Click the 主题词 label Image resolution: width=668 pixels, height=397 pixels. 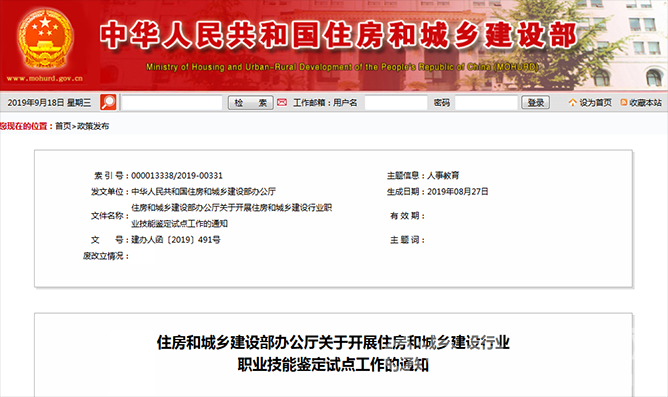coord(407,240)
